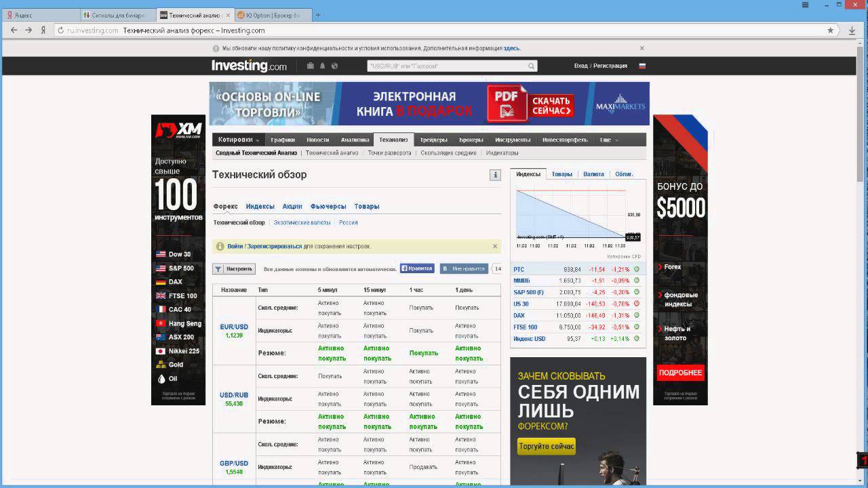Open the Russian flag language selector
Viewport: 868px width, 488px height.
pyautogui.click(x=642, y=66)
